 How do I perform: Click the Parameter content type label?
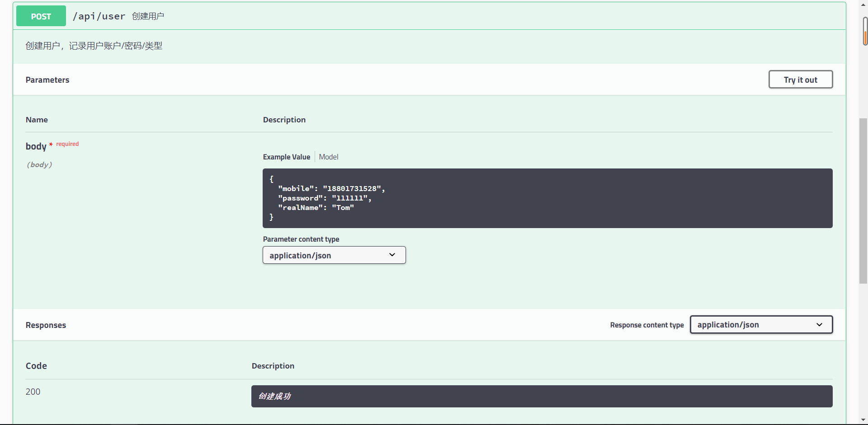click(x=301, y=239)
